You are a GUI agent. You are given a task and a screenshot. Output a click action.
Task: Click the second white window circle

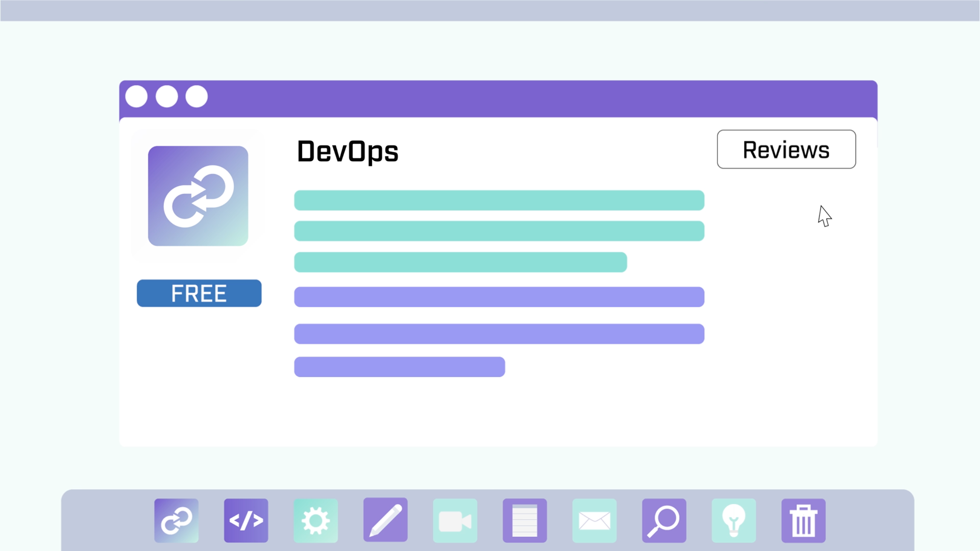[166, 96]
